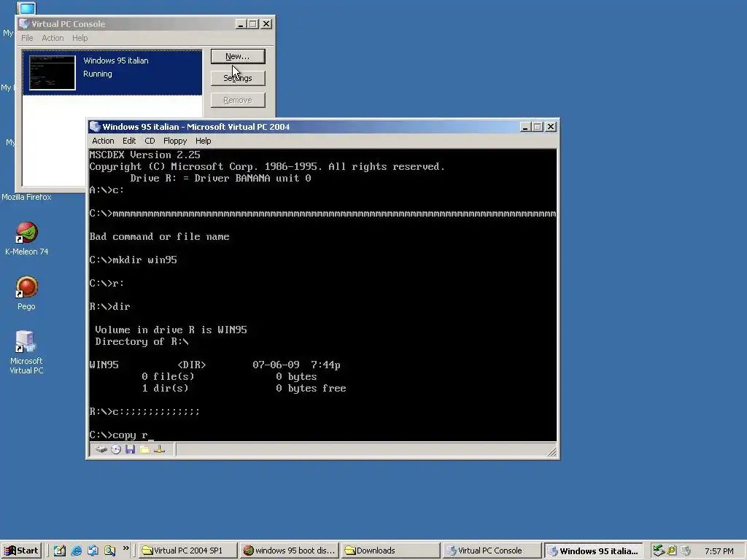Click the first system tray icon
The height and width of the screenshot is (560, 747).
[x=659, y=551]
